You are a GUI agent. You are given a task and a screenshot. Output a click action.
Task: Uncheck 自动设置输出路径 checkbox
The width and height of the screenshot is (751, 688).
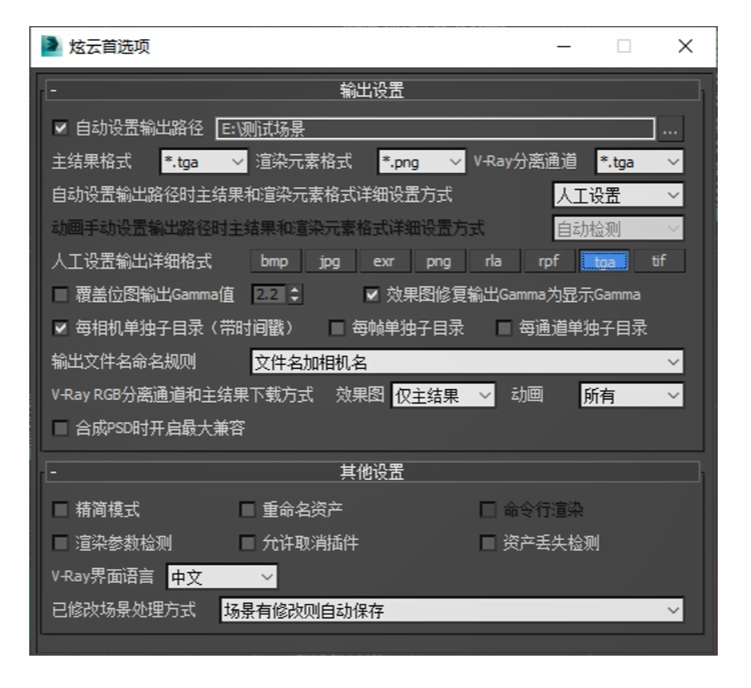coord(60,129)
